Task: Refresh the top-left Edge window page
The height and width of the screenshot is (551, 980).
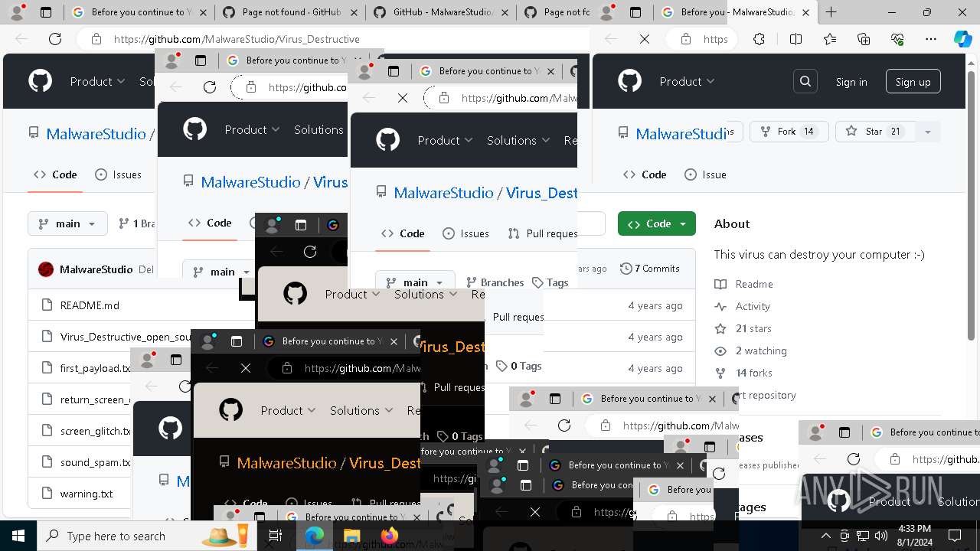Action: pos(55,39)
